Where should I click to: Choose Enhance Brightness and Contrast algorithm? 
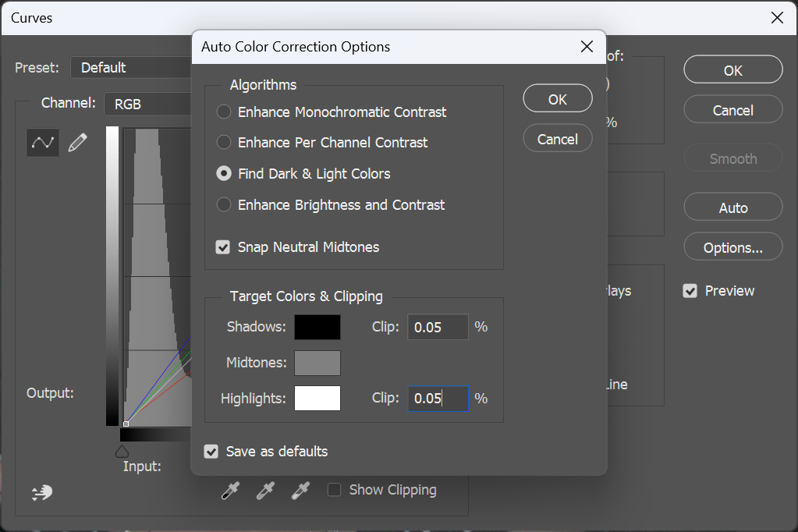pos(224,205)
